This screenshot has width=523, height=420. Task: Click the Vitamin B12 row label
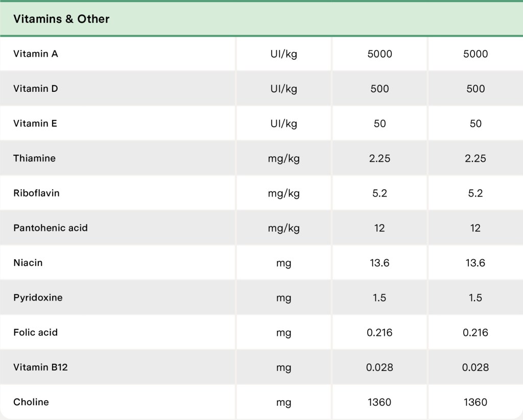(x=40, y=367)
